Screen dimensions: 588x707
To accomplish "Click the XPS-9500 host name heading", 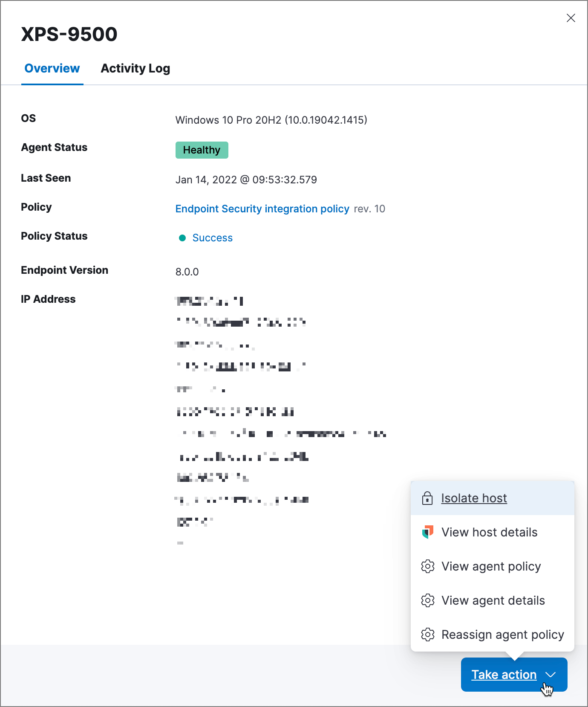I will click(x=69, y=34).
